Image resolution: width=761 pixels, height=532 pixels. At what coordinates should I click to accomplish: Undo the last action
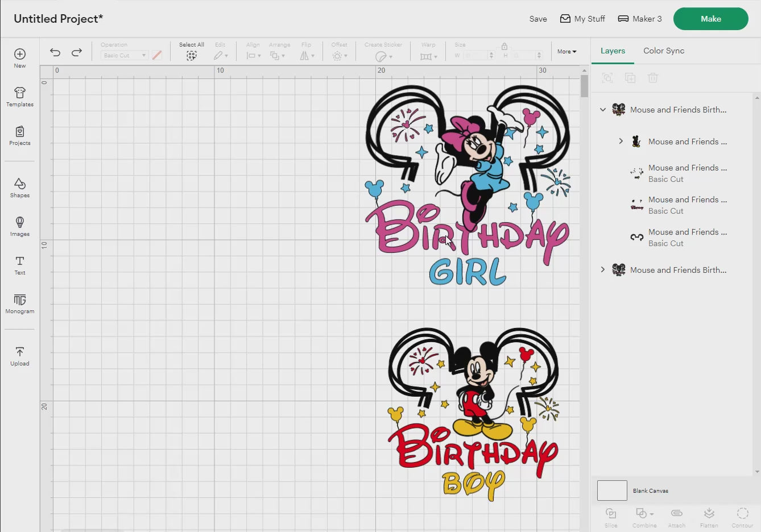[x=55, y=52]
